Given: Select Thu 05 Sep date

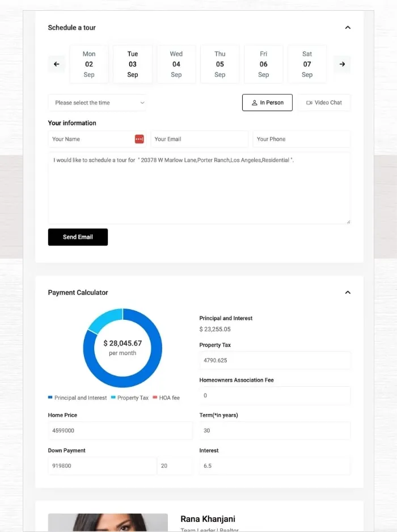Looking at the screenshot, I should point(220,64).
